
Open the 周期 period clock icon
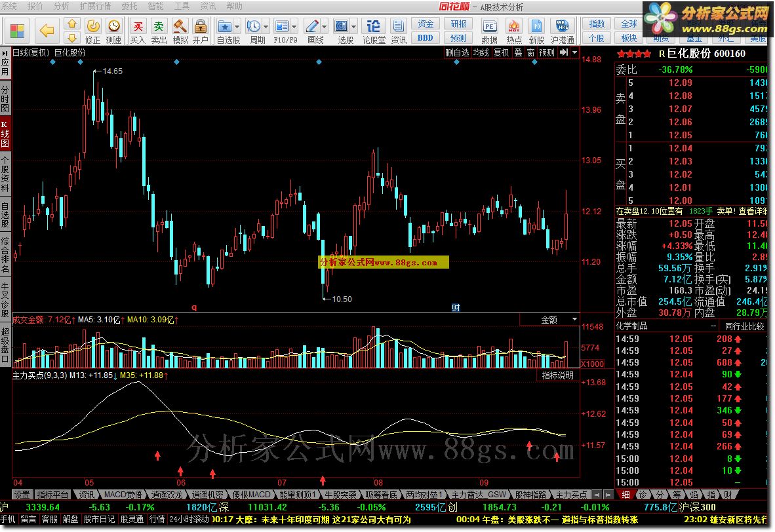click(x=254, y=26)
